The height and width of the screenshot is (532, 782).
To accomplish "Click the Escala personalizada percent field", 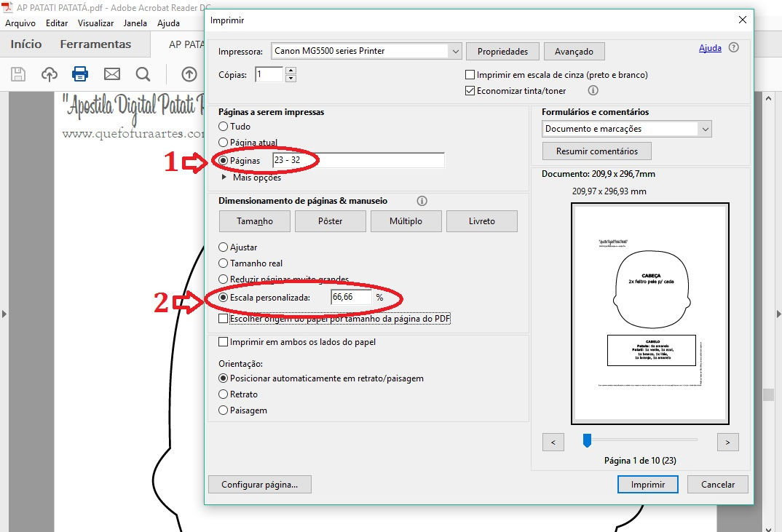I will (351, 298).
